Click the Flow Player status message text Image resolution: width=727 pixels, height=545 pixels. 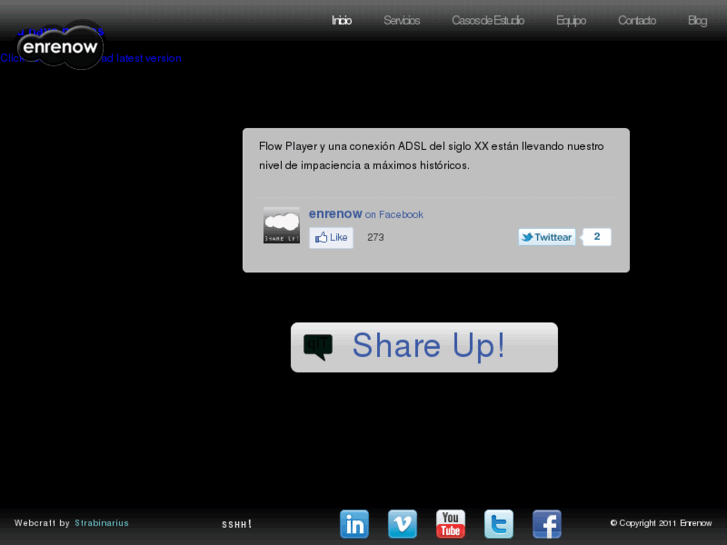click(x=431, y=156)
